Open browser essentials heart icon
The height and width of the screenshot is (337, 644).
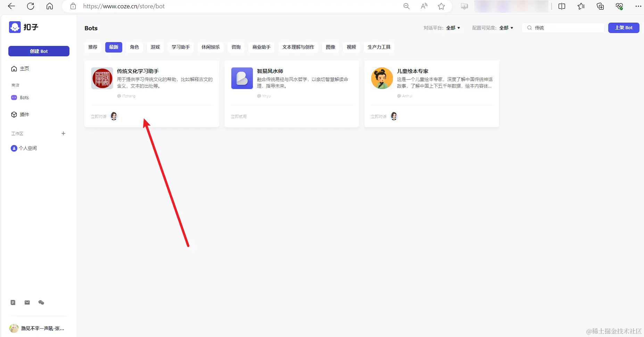[619, 6]
